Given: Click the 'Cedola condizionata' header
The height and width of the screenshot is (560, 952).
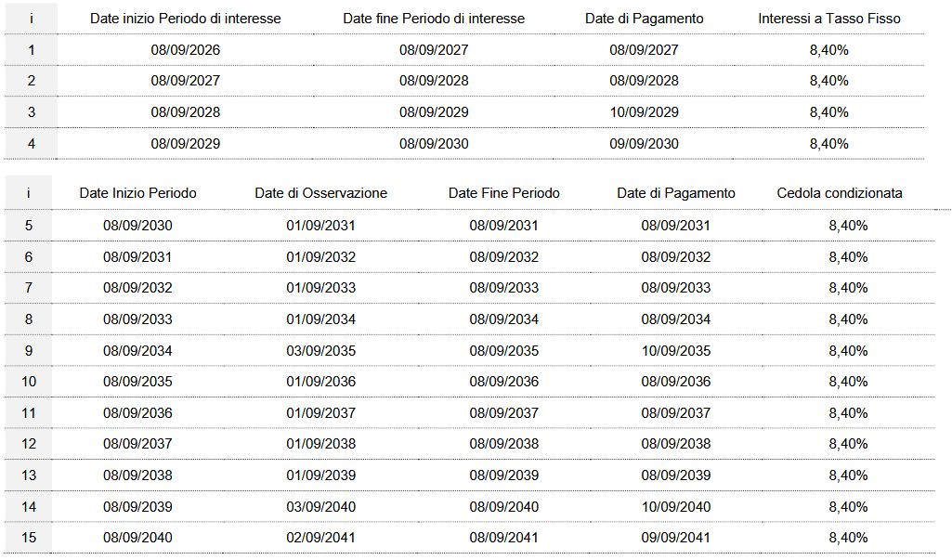Looking at the screenshot, I should click(x=839, y=193).
